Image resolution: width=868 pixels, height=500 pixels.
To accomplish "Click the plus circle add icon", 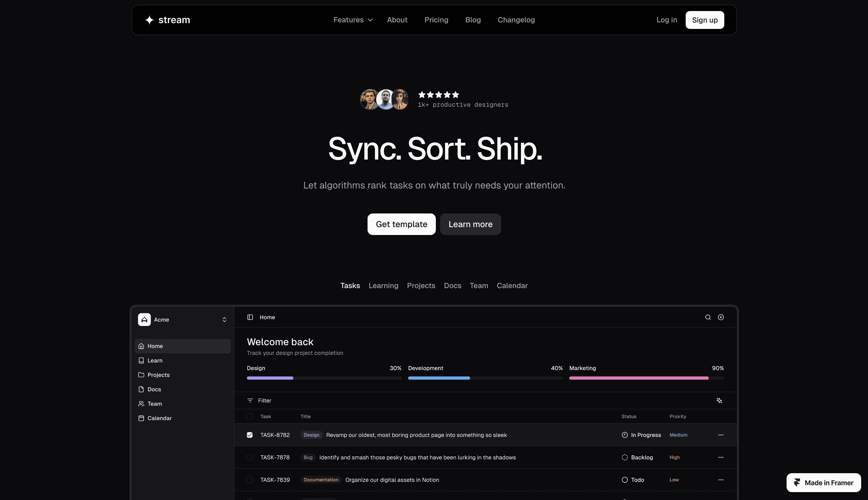I will tap(721, 317).
